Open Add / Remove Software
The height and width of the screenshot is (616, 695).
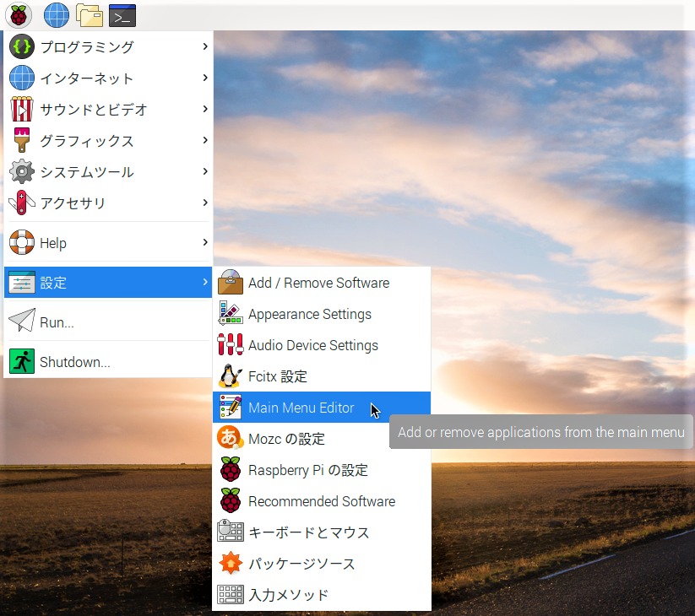(322, 282)
